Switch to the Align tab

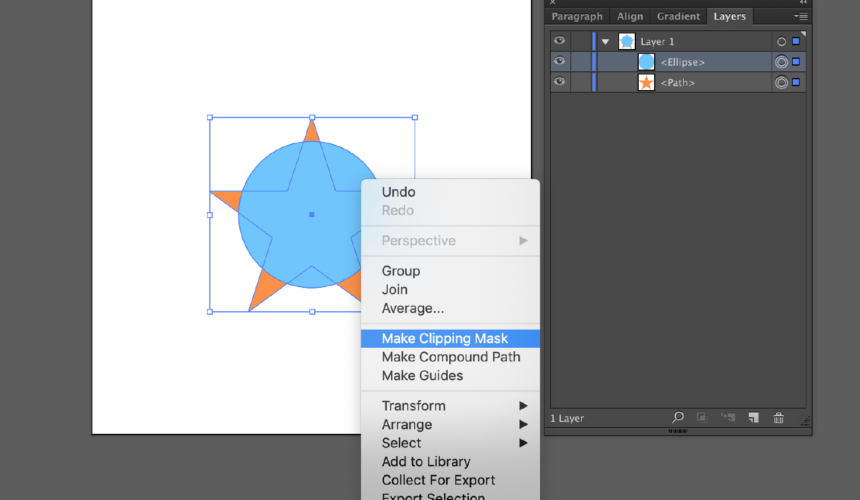click(630, 16)
